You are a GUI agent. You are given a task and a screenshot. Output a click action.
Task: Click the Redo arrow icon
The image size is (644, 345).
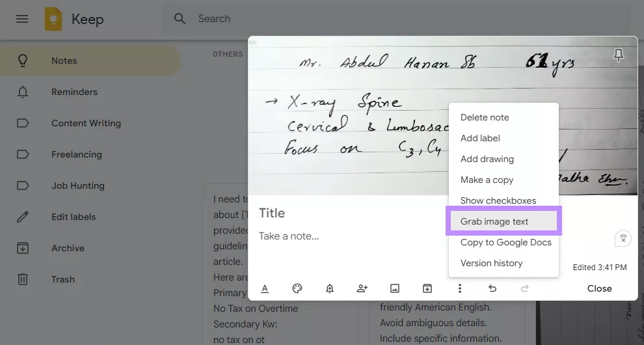[x=524, y=288]
